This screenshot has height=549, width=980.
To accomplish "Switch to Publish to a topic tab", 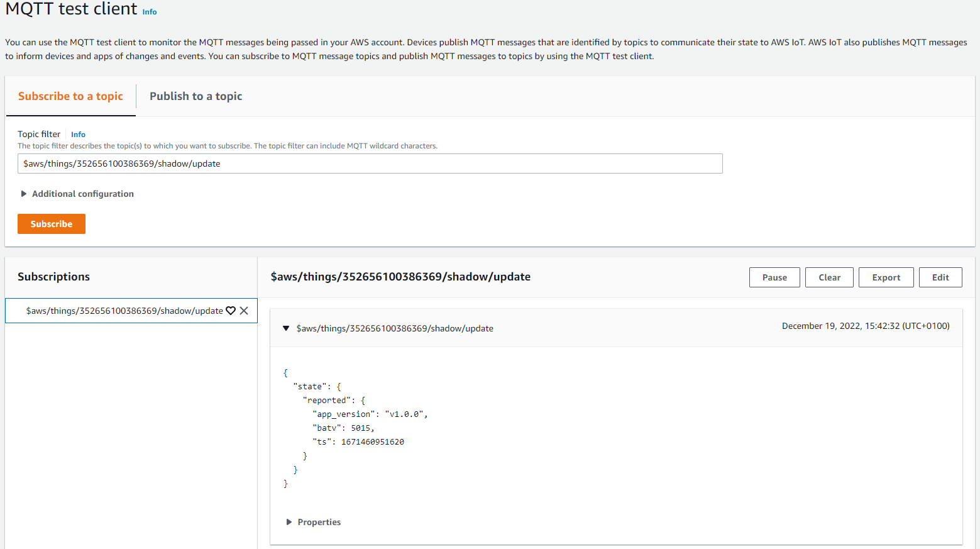I will 195,96.
